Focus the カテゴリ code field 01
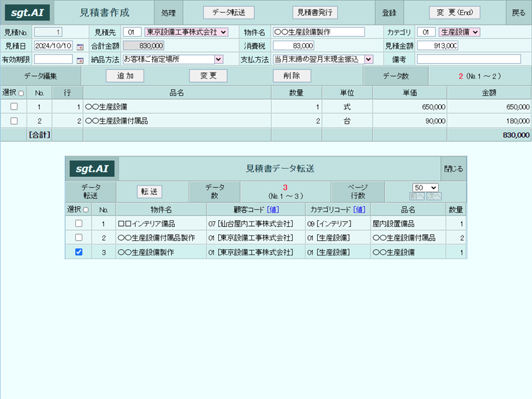The height and width of the screenshot is (399, 532). tap(426, 32)
